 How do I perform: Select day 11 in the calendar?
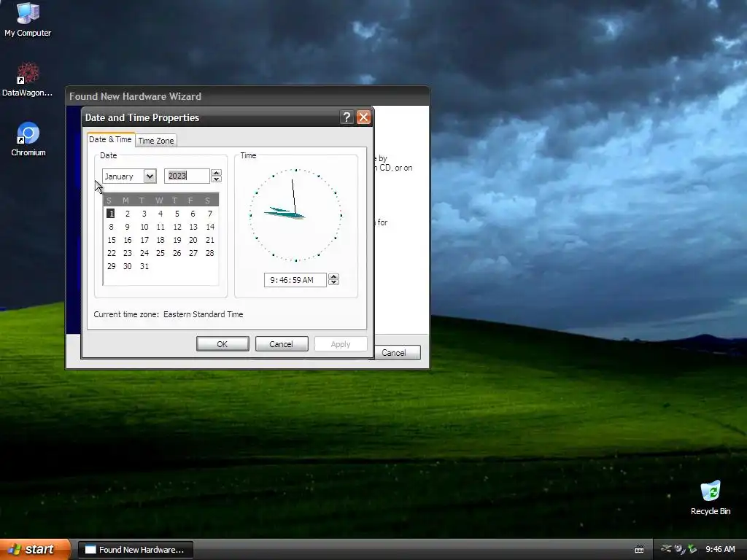pos(160,227)
